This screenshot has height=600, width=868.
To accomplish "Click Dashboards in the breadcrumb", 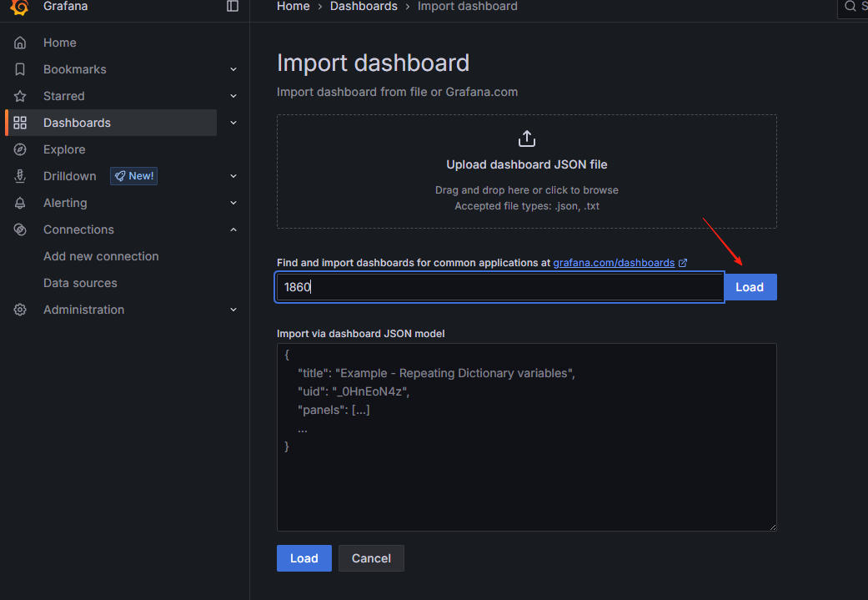I will 364,6.
